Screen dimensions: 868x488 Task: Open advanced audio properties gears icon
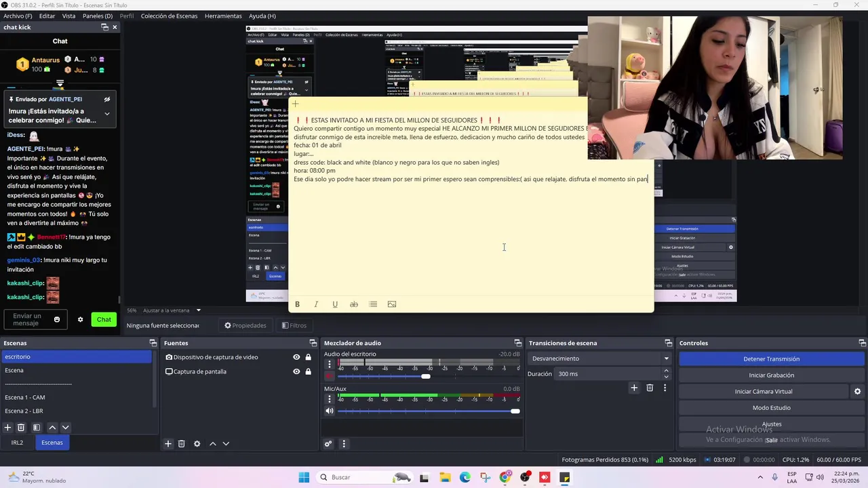328,444
